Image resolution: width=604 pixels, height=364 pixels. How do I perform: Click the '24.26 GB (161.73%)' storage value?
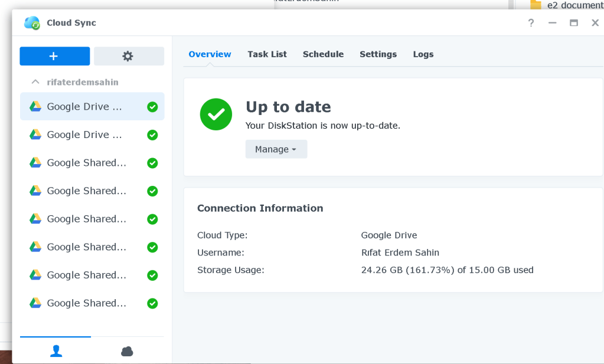[407, 270]
